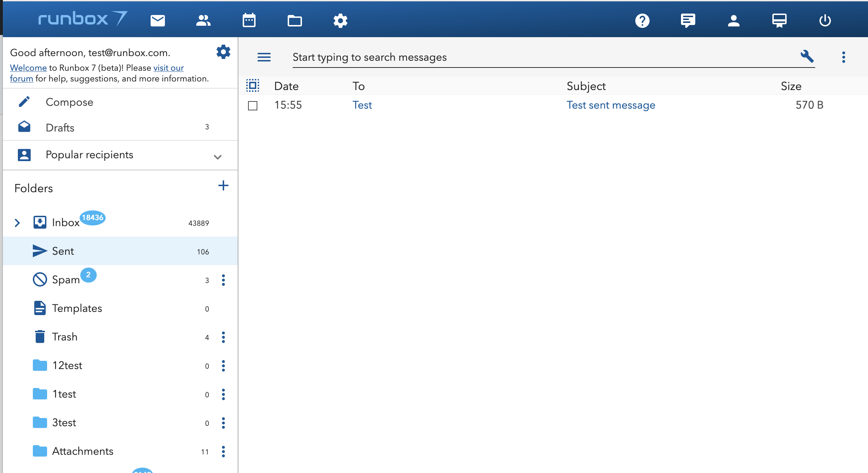Open the hamburger menu beside the search bar
The image size is (868, 473).
click(x=264, y=57)
